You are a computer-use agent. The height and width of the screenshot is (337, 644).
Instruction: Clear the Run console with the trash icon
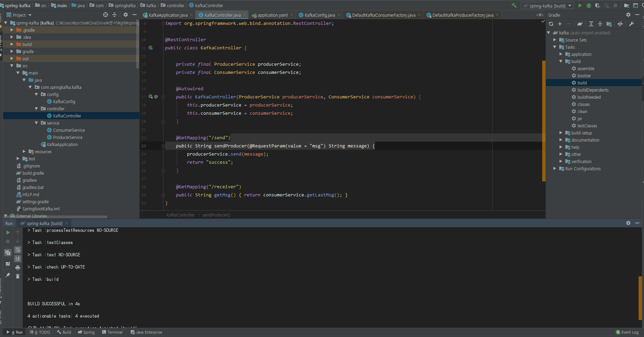point(18,276)
